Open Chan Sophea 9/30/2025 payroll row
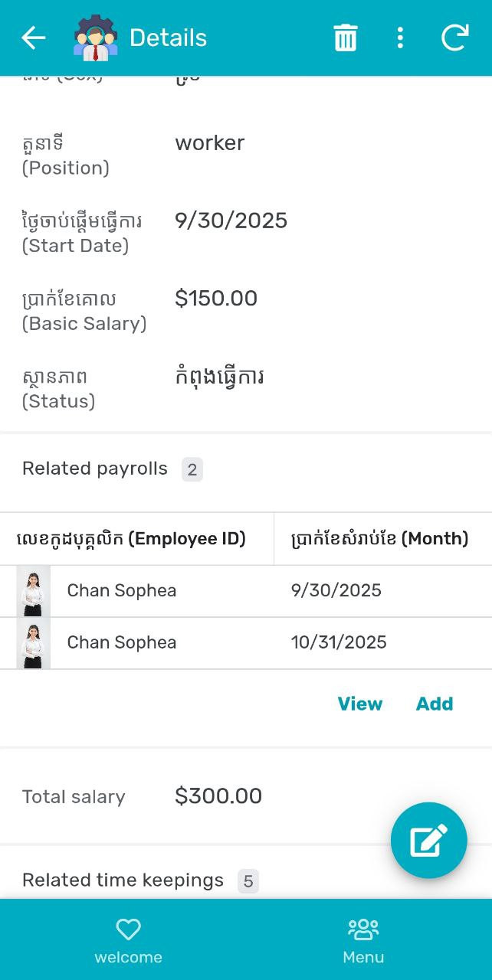Image resolution: width=492 pixels, height=980 pixels. 230,590
